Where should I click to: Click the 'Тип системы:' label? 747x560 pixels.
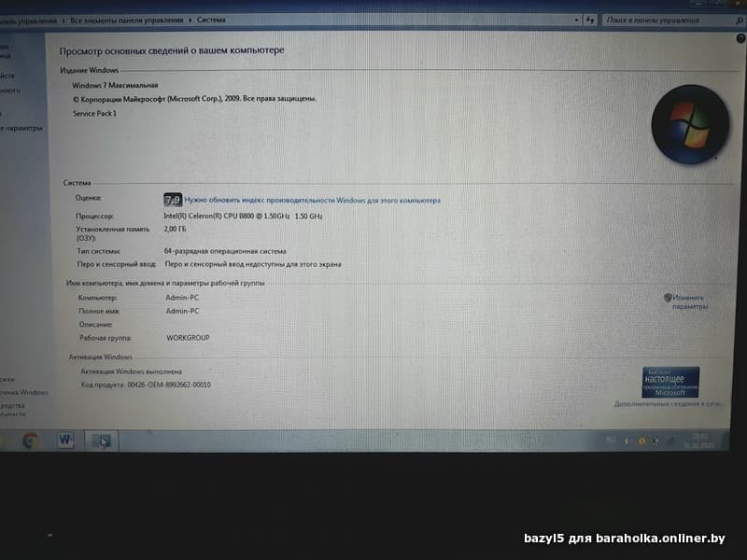click(x=99, y=251)
